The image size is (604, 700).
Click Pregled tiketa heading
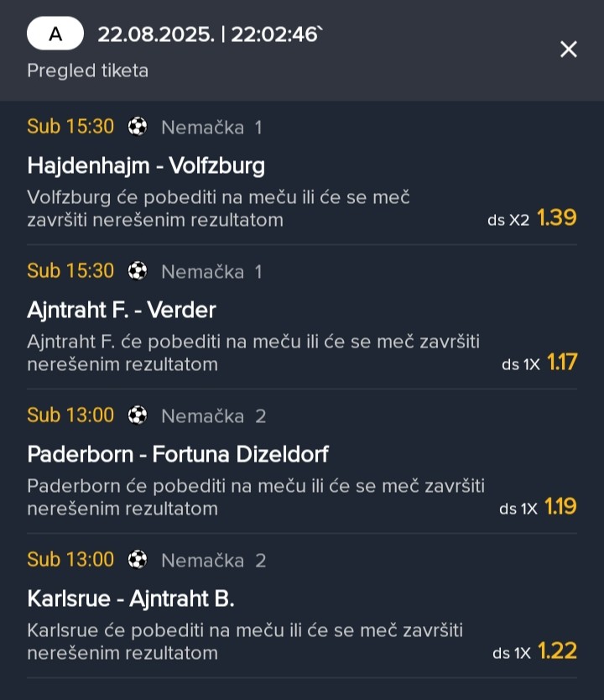[x=88, y=71]
